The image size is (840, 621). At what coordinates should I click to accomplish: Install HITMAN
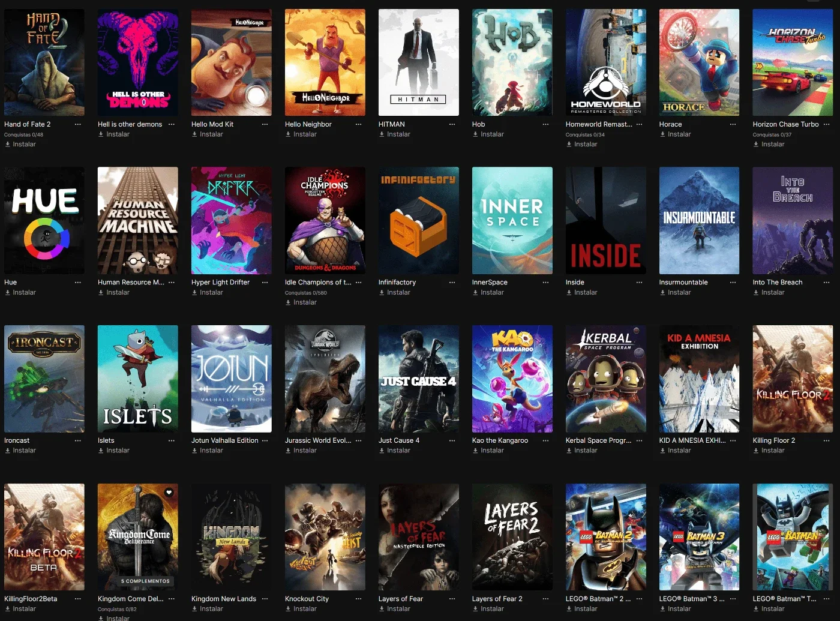395,134
